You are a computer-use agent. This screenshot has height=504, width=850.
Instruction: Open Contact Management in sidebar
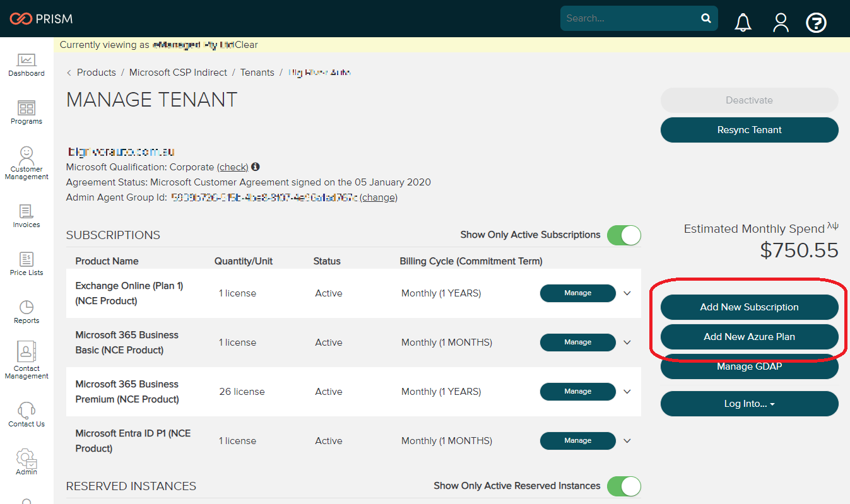coord(27,360)
